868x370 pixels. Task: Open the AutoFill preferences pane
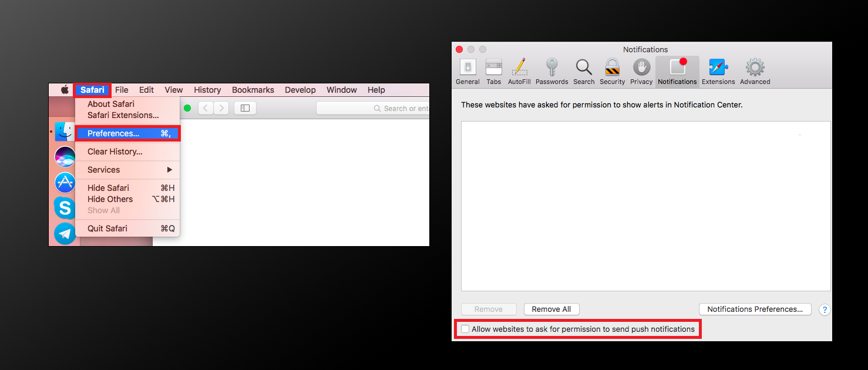519,72
